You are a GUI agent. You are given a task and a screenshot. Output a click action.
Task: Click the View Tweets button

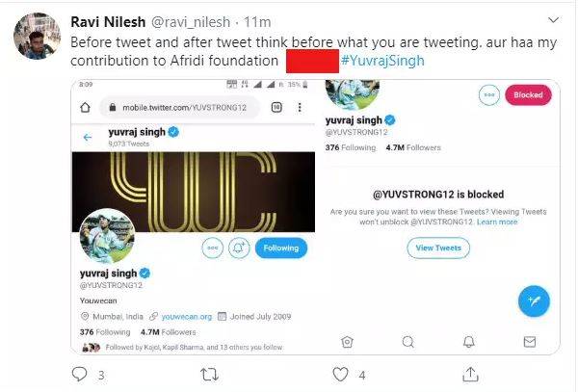(438, 248)
